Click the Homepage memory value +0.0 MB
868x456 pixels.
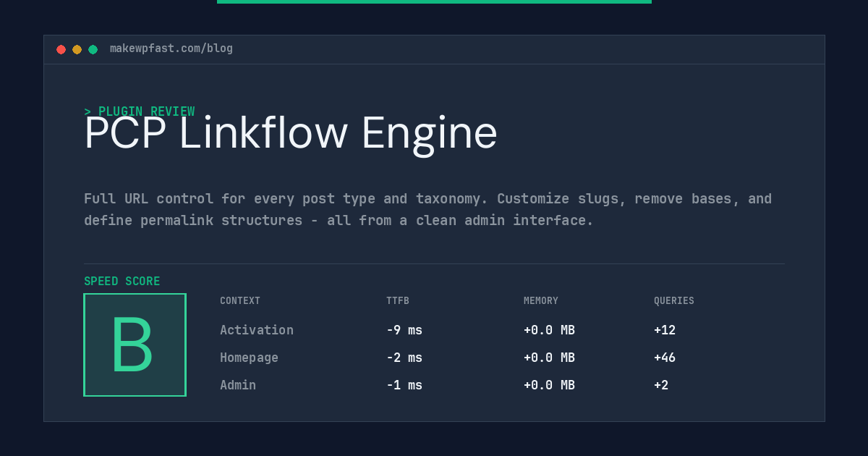[549, 358]
